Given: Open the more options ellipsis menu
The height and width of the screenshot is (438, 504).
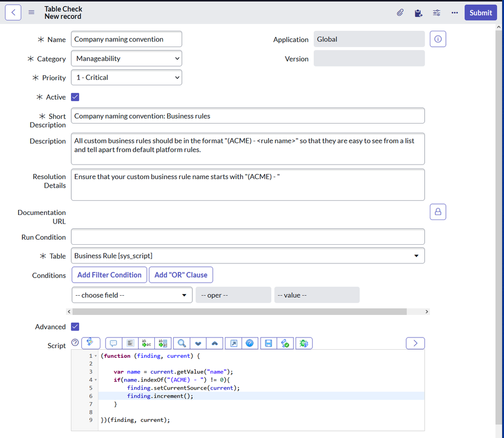Looking at the screenshot, I should [x=455, y=13].
